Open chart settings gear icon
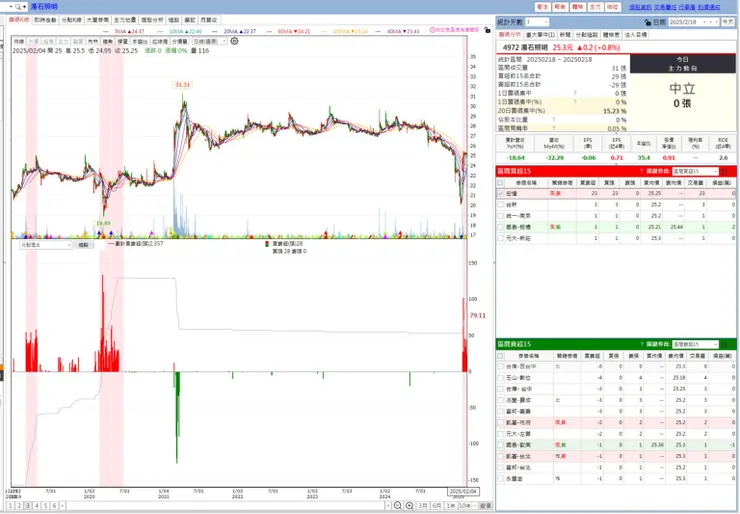 click(x=234, y=41)
